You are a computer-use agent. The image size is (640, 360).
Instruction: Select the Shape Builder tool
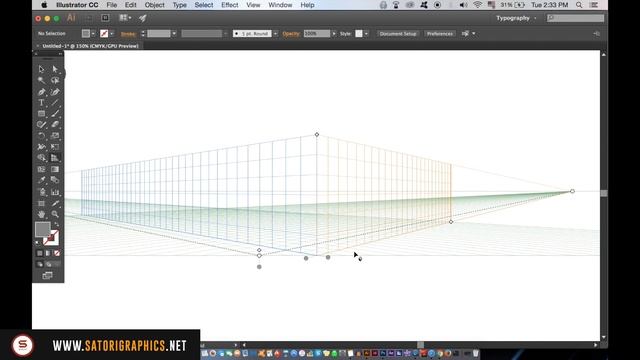42,158
